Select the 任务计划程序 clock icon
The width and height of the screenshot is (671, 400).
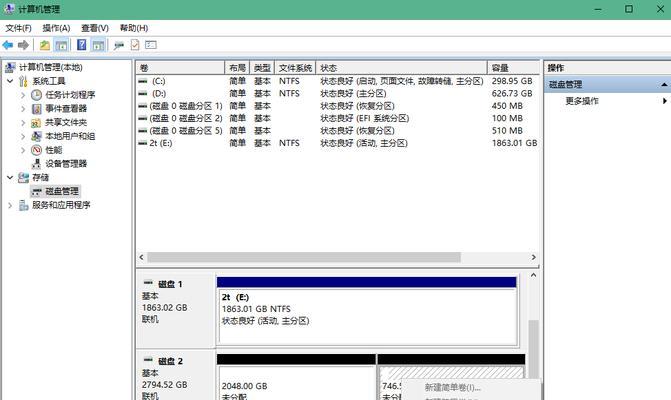pyautogui.click(x=36, y=95)
